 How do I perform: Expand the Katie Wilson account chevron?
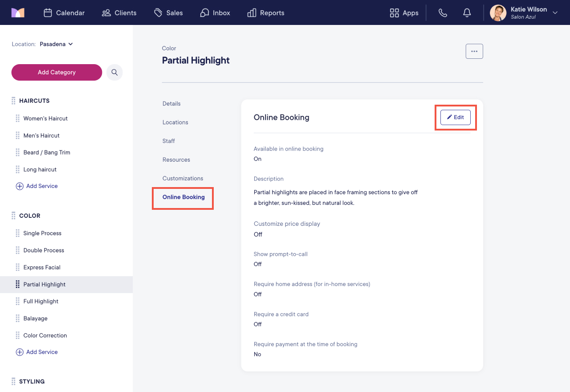tap(555, 13)
